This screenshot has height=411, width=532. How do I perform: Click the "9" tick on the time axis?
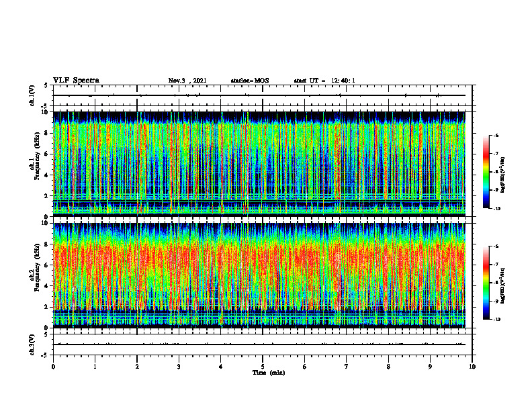pos(430,367)
